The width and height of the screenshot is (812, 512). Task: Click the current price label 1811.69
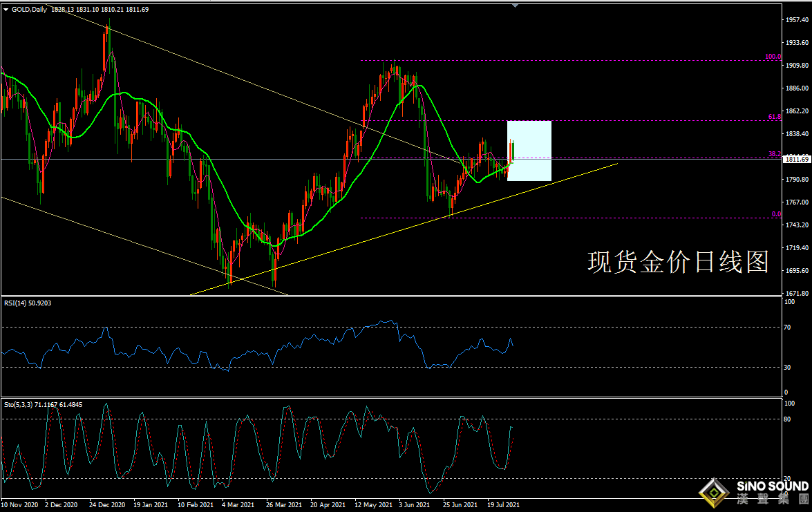(797, 159)
